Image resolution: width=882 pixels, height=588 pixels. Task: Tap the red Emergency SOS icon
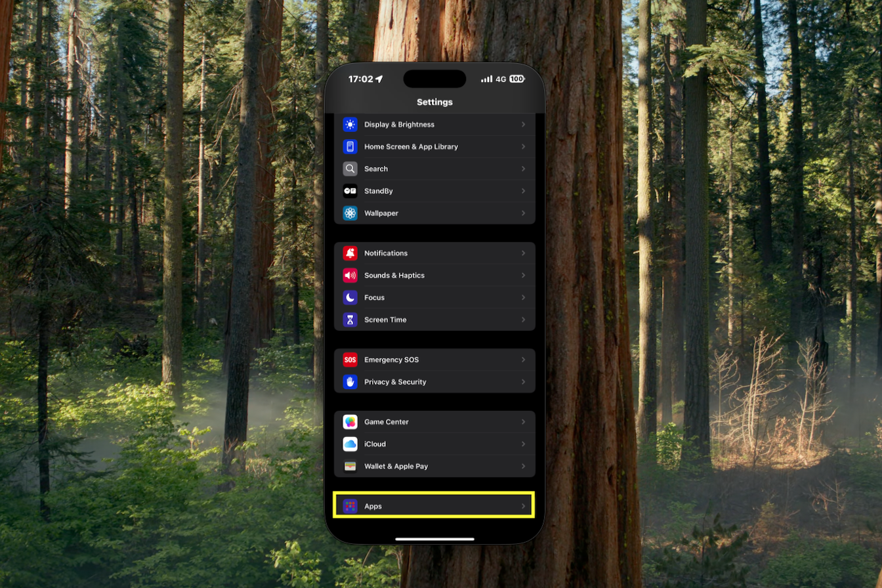tap(350, 360)
